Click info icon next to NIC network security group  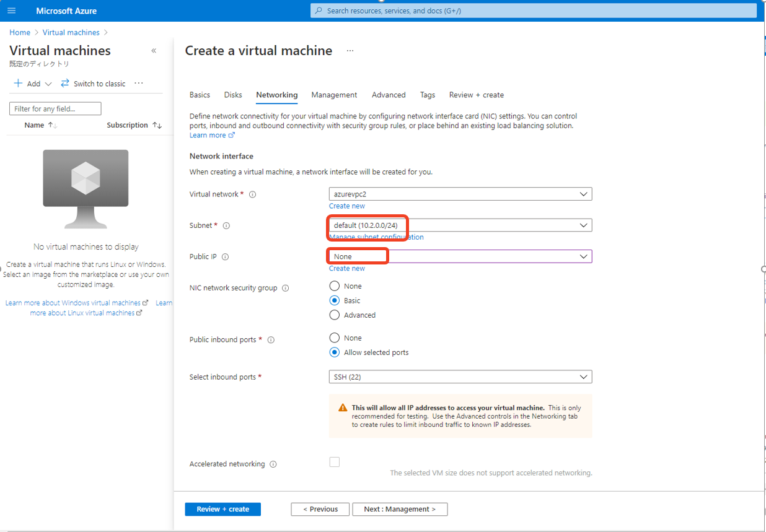[285, 288]
